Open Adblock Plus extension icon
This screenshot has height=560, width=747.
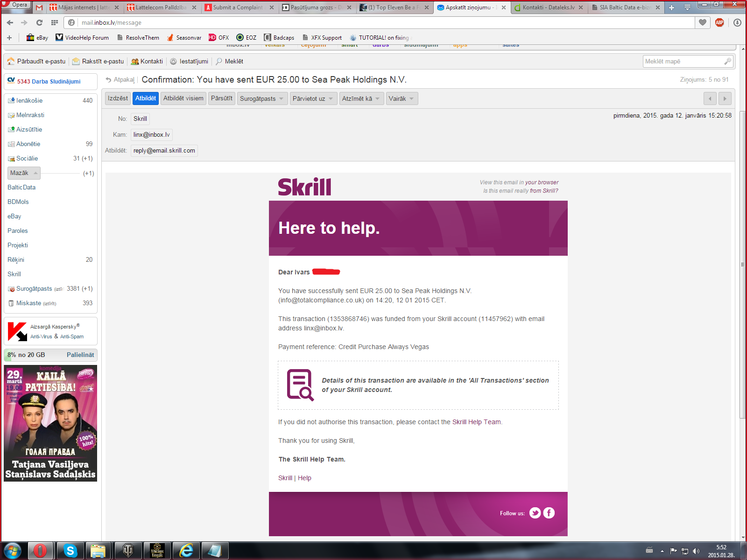tap(719, 22)
